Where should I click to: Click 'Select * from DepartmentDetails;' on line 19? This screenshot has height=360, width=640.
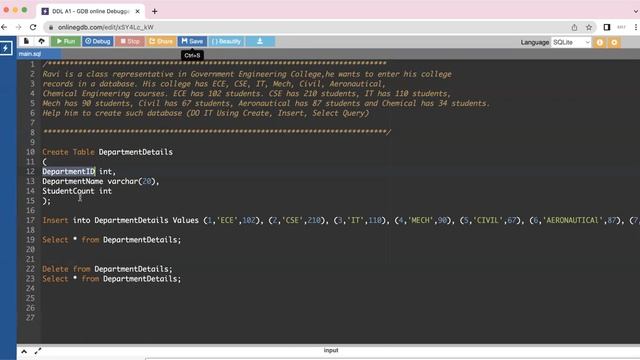click(x=111, y=240)
